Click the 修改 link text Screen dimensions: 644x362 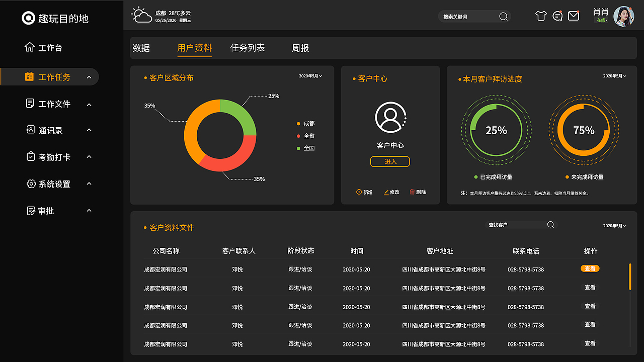coord(394,192)
